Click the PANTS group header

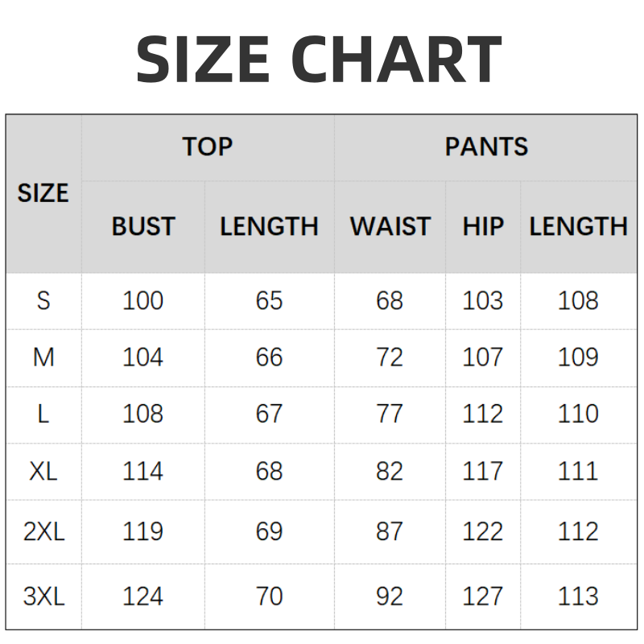(486, 147)
